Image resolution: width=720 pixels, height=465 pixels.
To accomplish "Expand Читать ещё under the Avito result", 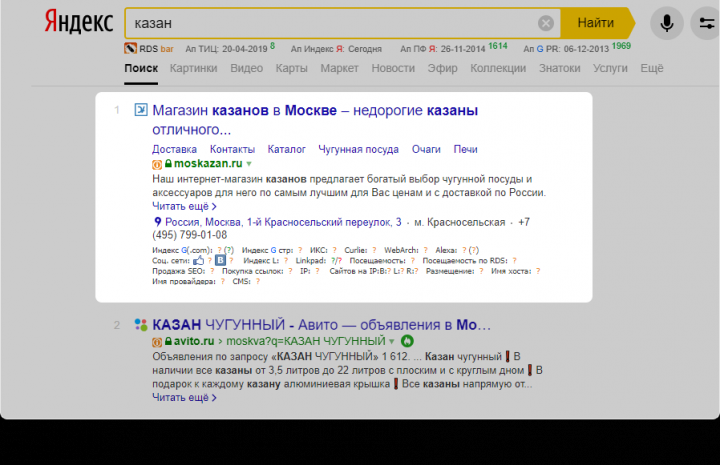I will (184, 398).
